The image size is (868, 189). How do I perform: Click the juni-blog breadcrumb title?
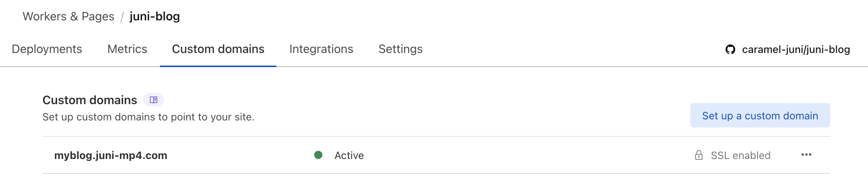[155, 16]
